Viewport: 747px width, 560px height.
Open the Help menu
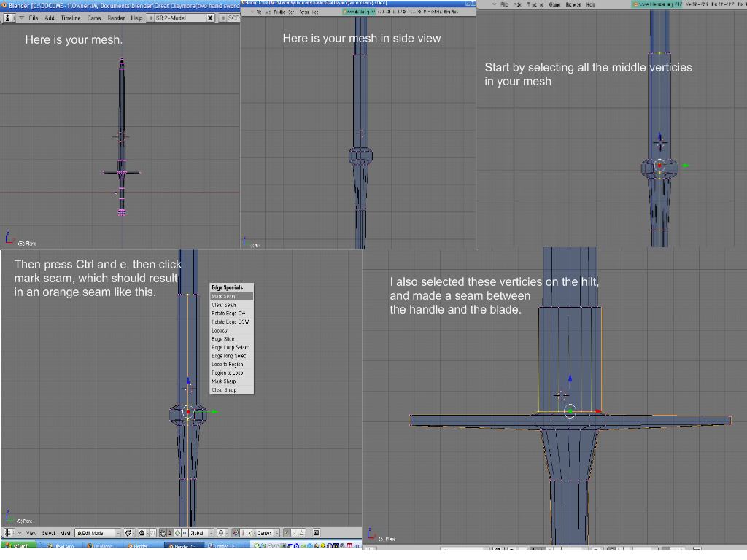tap(136, 18)
